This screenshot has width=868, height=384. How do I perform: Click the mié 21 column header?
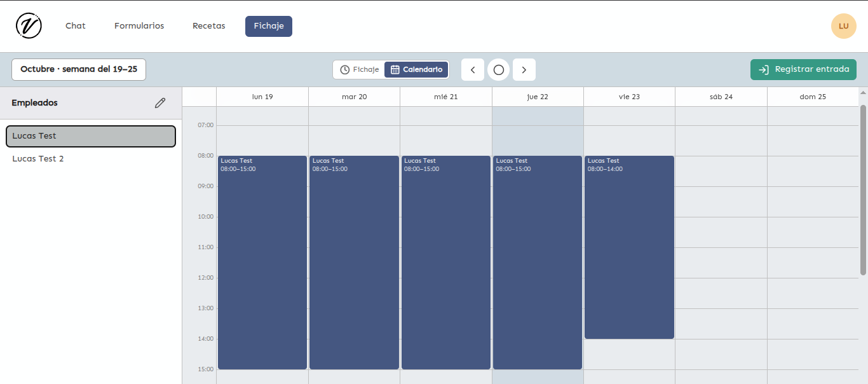coord(446,97)
